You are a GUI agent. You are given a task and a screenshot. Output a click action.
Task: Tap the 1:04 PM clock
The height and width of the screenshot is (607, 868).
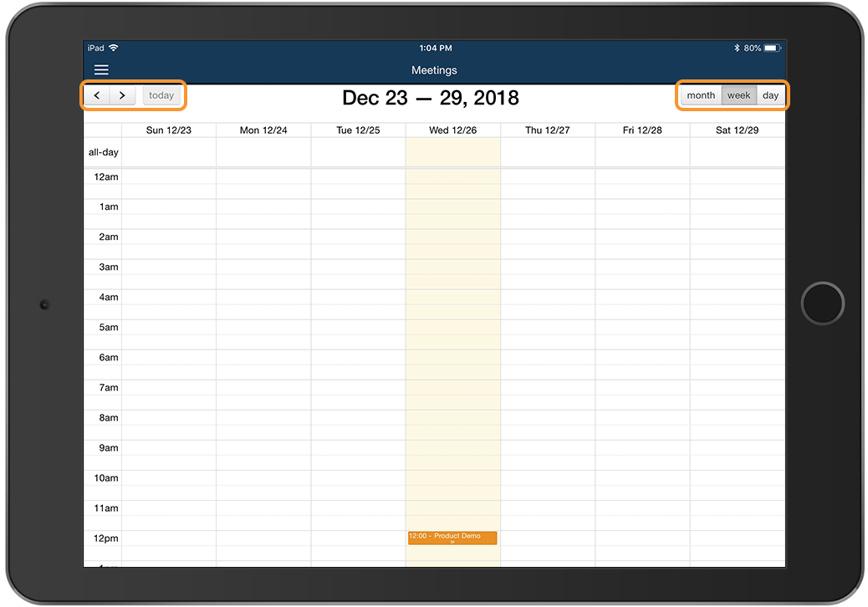point(436,48)
